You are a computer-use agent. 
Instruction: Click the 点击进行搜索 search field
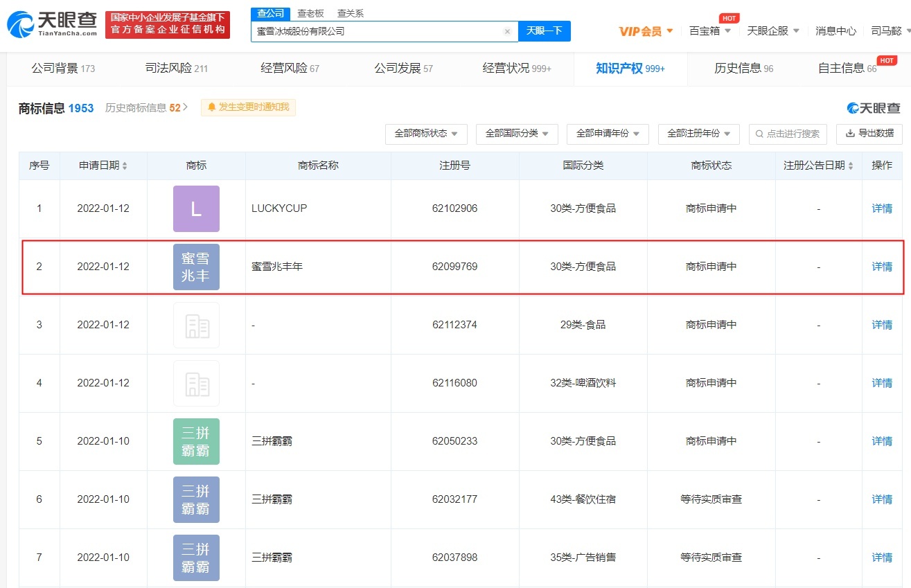click(788, 134)
